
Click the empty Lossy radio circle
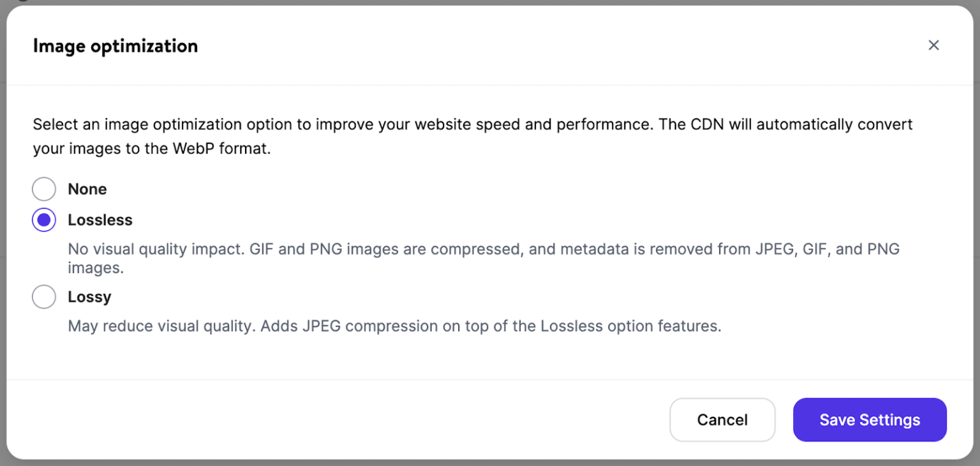43,296
